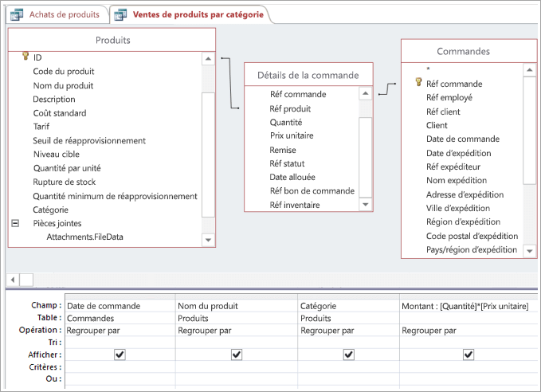
Task: Open Table cell under Catégorie
Action: [x=348, y=318]
